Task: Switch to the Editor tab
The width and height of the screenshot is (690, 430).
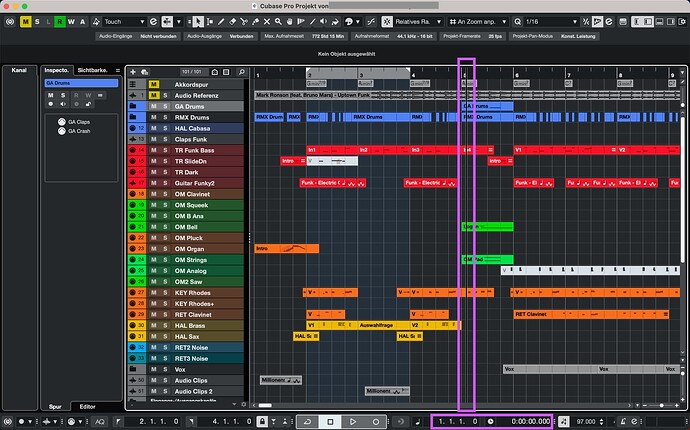Action: tap(88, 407)
